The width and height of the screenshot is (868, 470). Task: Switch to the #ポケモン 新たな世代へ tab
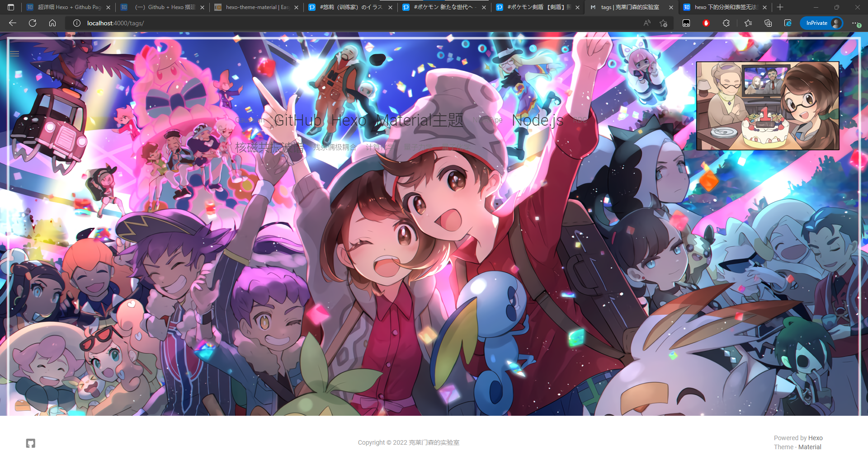(x=445, y=7)
